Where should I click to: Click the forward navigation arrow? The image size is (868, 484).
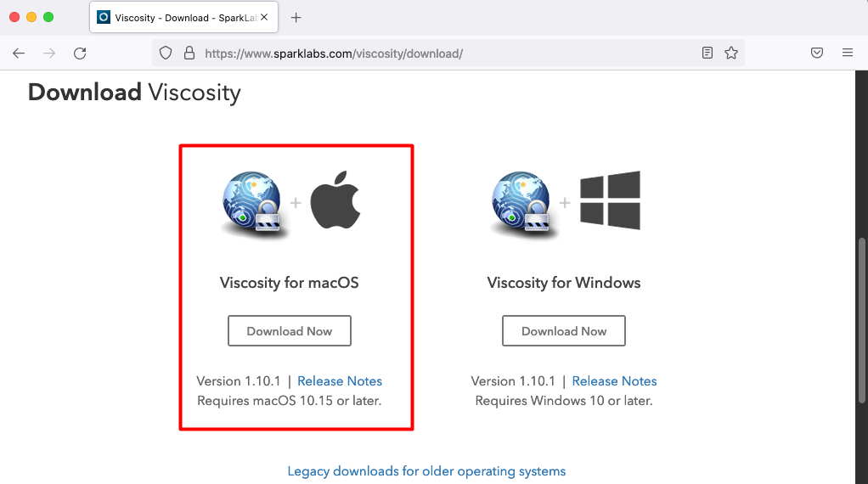pos(49,53)
